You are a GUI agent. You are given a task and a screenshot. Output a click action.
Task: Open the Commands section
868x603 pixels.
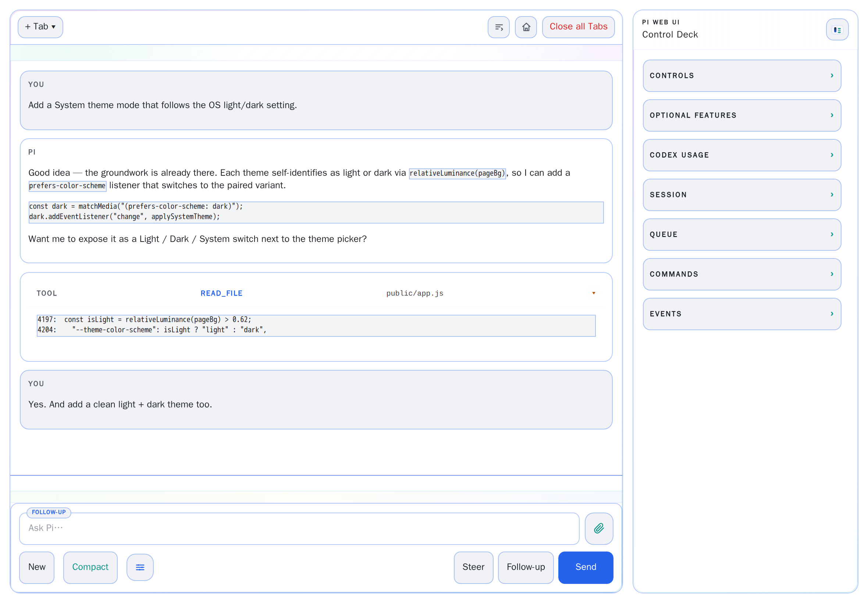pos(741,274)
